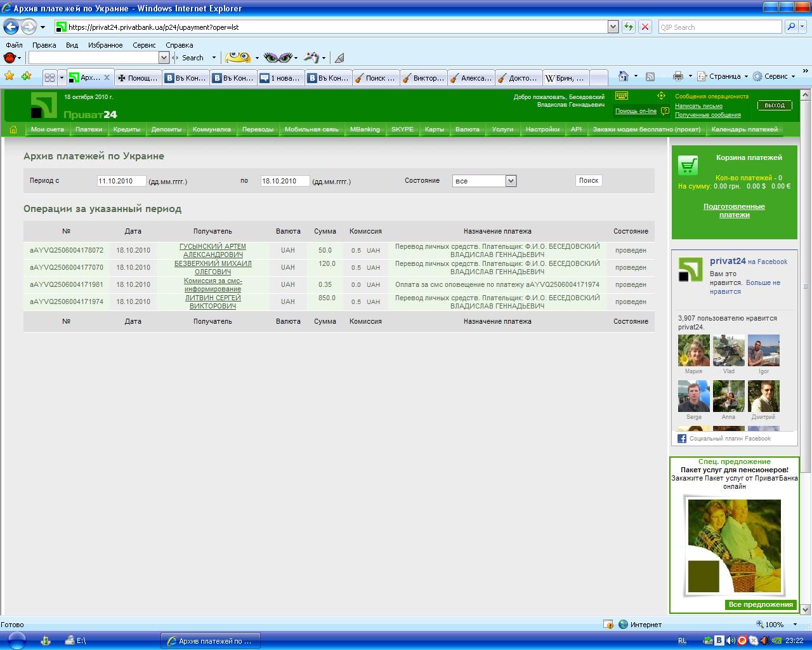Screen dimensions: 812x650
Task: Open the shopping cart payments basket icon
Action: click(x=688, y=165)
